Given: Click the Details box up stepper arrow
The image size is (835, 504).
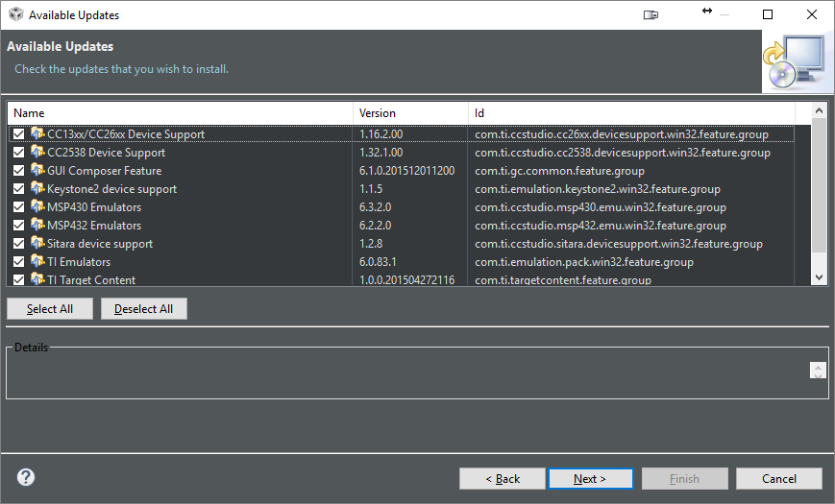Looking at the screenshot, I should pos(818,367).
